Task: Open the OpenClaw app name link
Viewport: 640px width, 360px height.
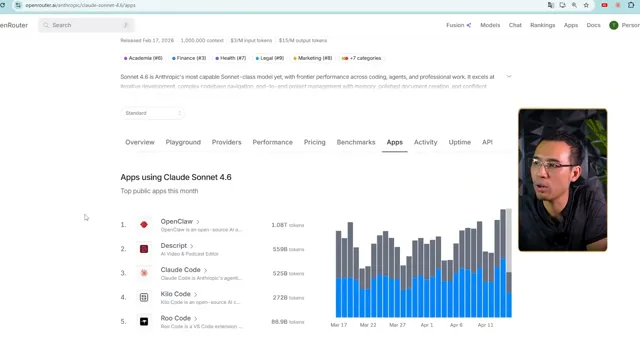Action: point(176,222)
